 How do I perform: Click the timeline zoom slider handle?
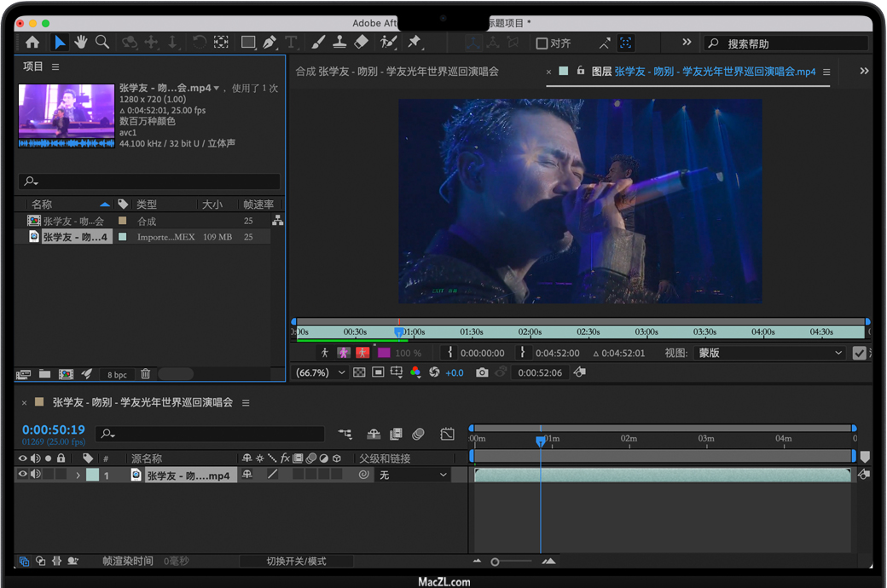pyautogui.click(x=495, y=562)
